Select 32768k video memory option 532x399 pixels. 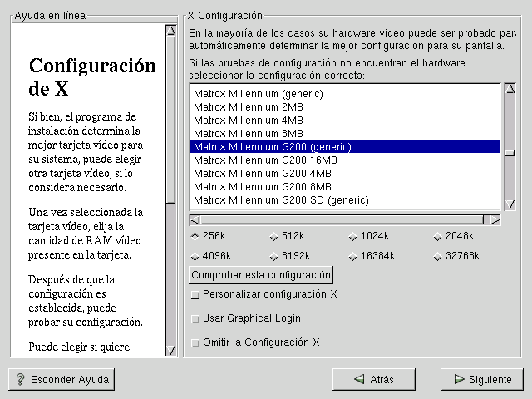[437, 256]
